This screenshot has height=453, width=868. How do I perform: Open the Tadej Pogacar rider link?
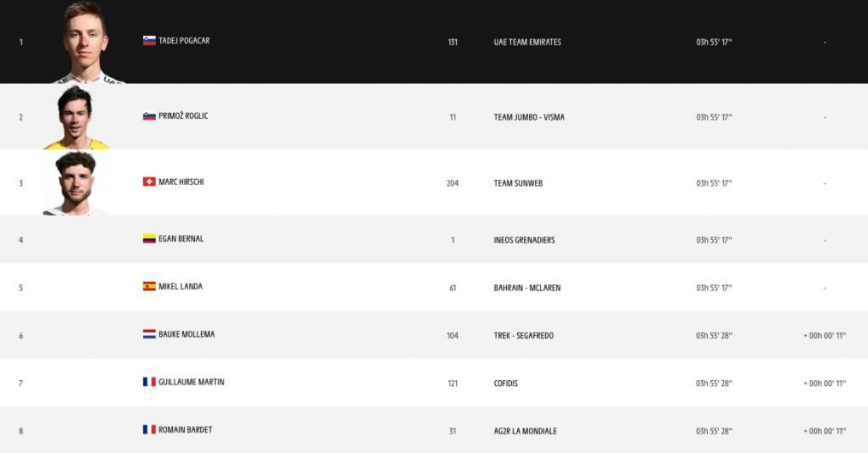[x=184, y=41]
